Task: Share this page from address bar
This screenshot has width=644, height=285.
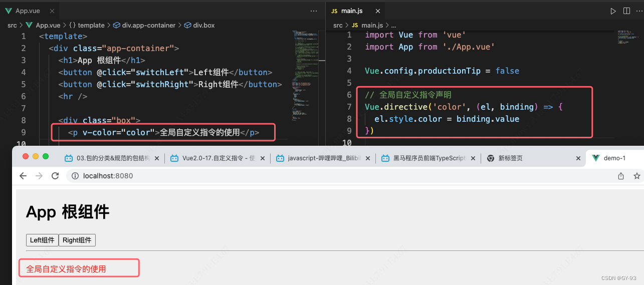Action: pos(621,176)
